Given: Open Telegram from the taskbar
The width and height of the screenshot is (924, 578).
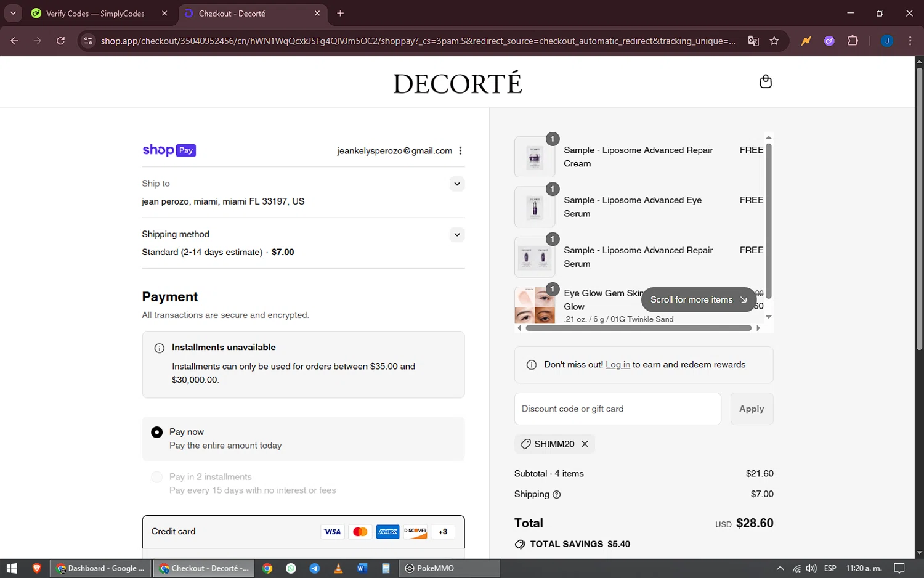Looking at the screenshot, I should [315, 568].
